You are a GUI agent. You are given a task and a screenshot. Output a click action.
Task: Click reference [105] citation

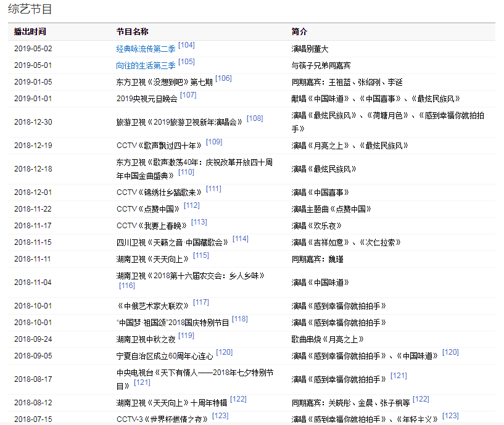coord(186,62)
